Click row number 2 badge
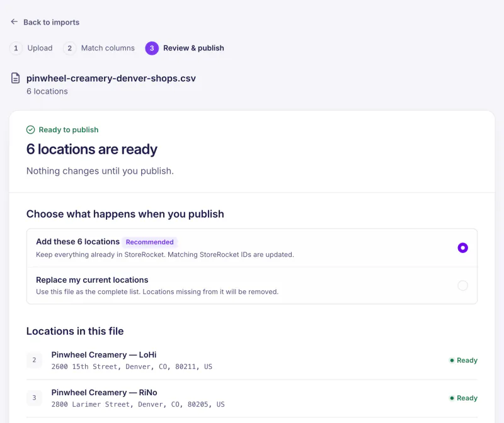The width and height of the screenshot is (504, 423). tap(34, 360)
